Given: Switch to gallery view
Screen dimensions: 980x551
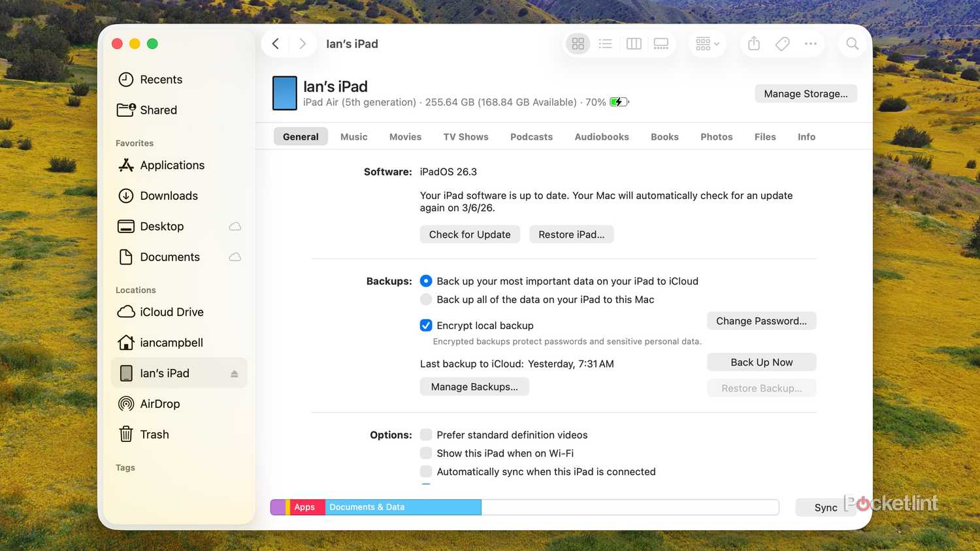Looking at the screenshot, I should (661, 43).
